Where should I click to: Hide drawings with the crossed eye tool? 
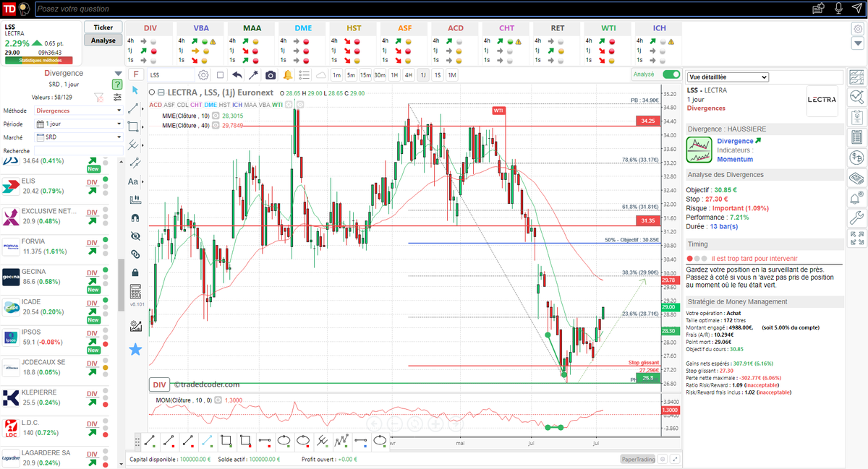(x=135, y=236)
